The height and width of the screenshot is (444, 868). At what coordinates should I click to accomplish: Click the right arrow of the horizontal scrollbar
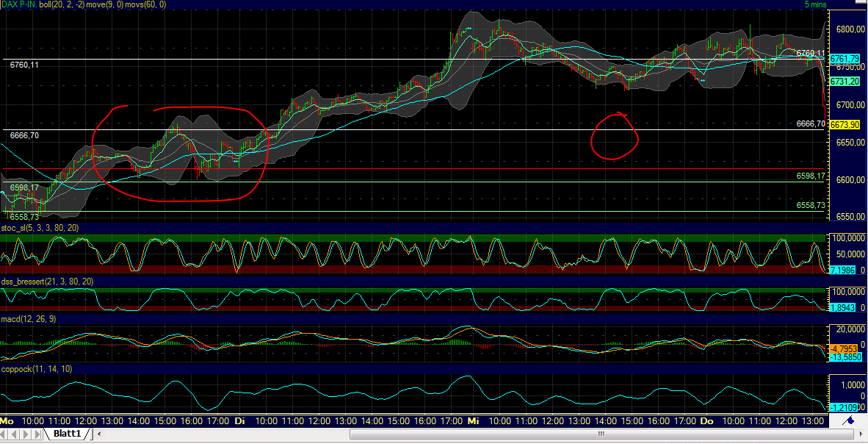(861, 434)
